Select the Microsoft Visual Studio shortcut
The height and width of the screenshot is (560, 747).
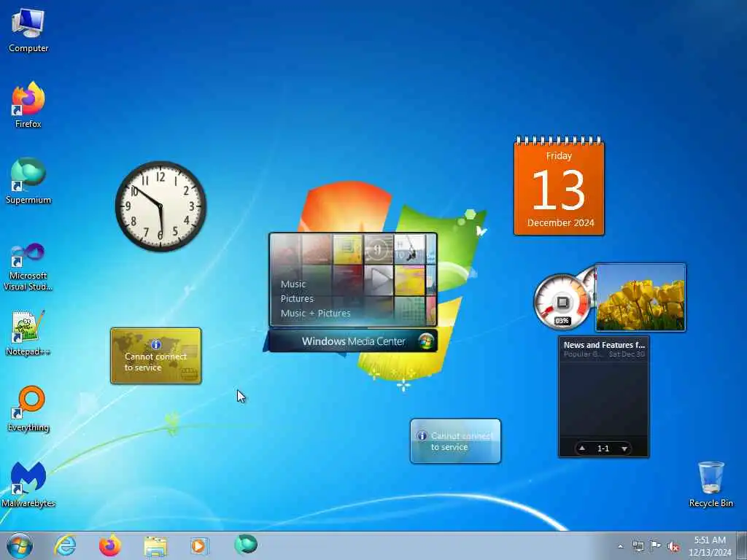(28, 267)
